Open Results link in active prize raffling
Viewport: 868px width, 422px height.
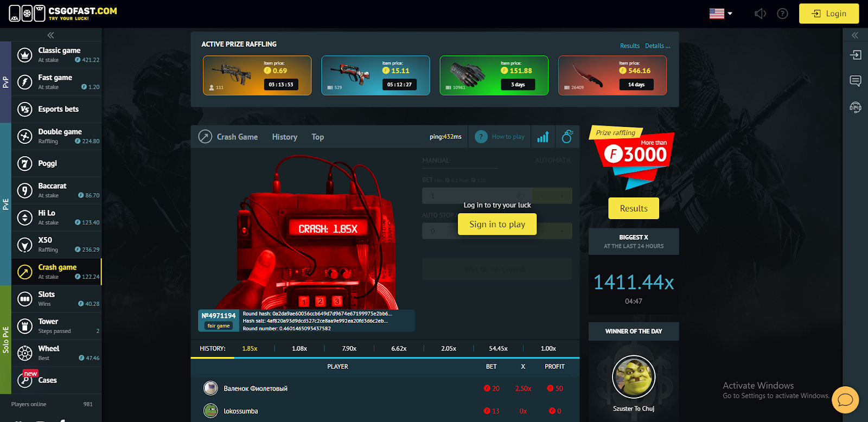click(630, 46)
